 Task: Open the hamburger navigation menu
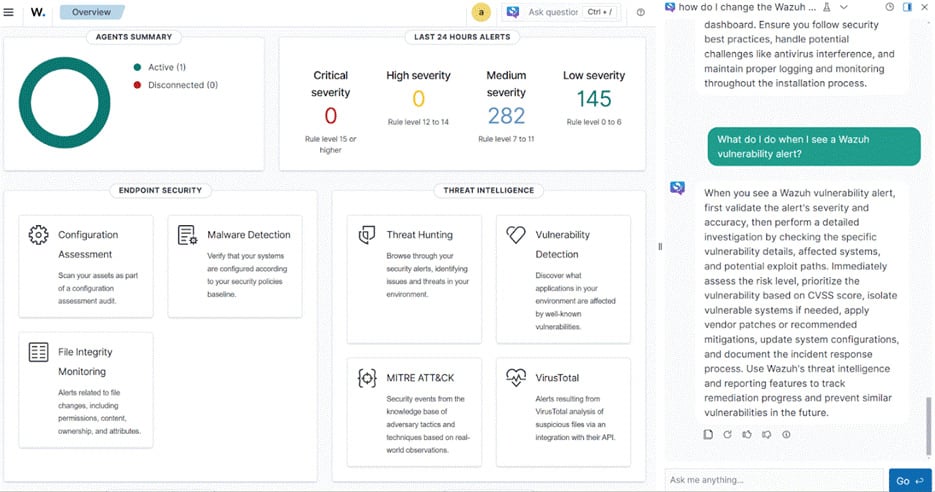(9, 13)
